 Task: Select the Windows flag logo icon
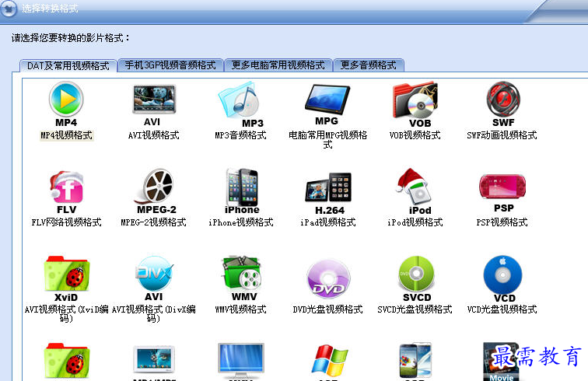[329, 361]
